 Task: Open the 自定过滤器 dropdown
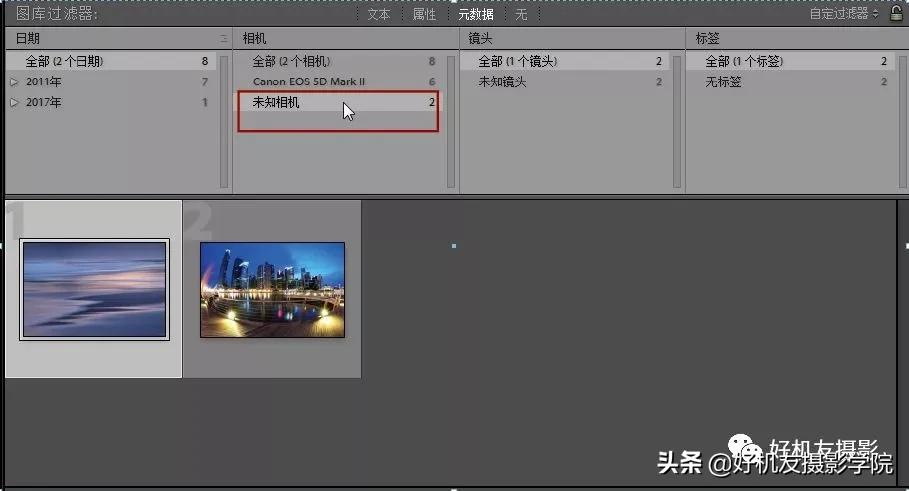coord(843,13)
